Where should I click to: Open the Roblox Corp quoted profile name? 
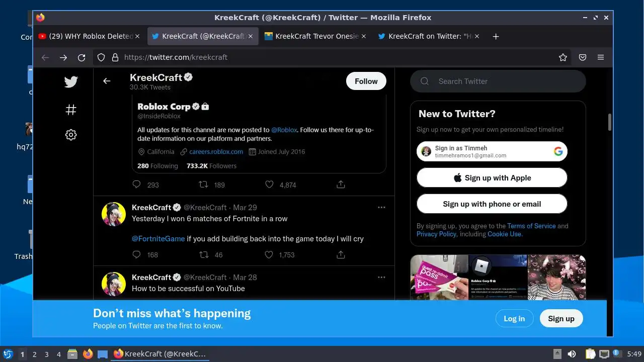(x=164, y=107)
